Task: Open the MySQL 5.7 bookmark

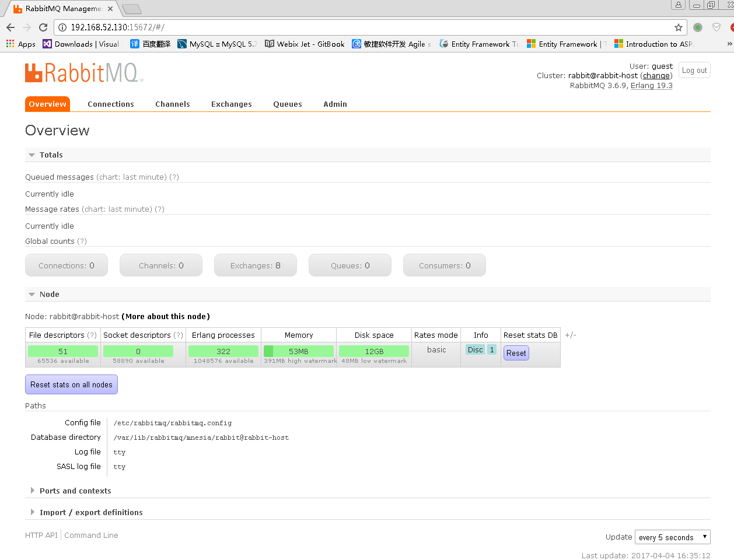Action: 216,44
